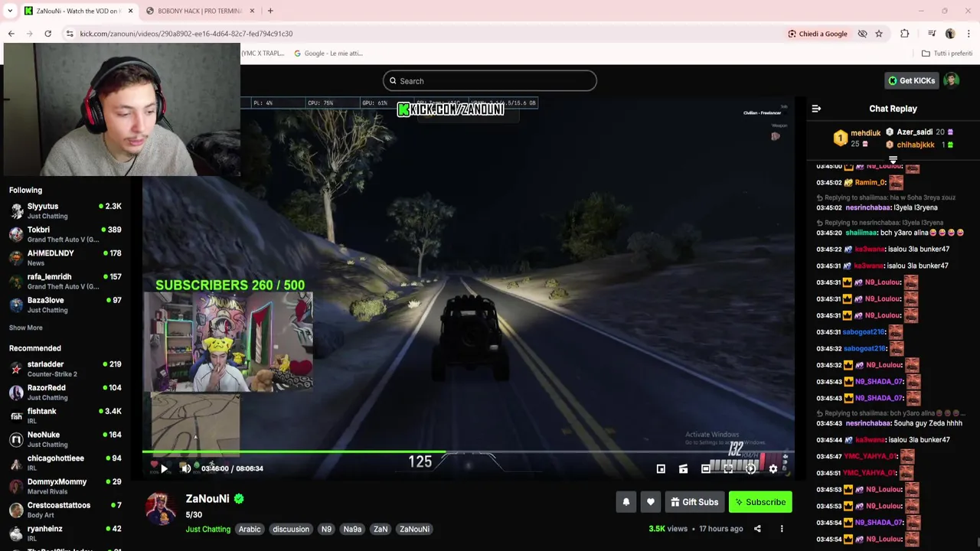Open AHMEDLNDY channel in sidebar
This screenshot has height=551, width=980.
pos(65,258)
